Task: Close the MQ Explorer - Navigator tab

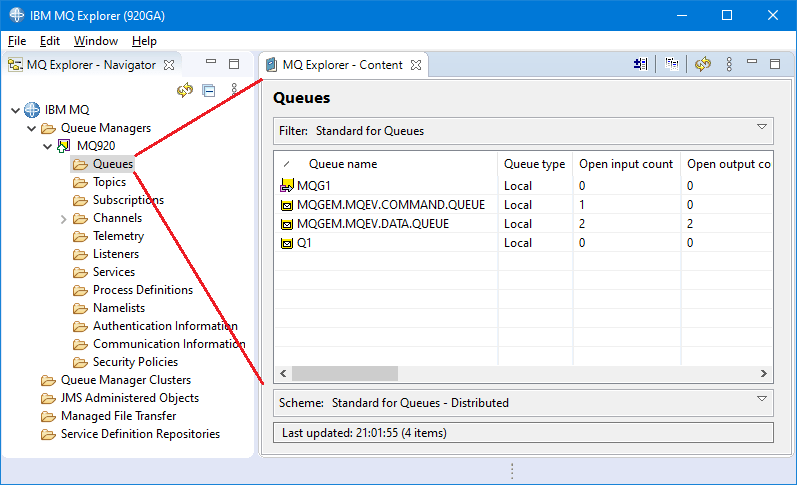Action: pos(169,65)
